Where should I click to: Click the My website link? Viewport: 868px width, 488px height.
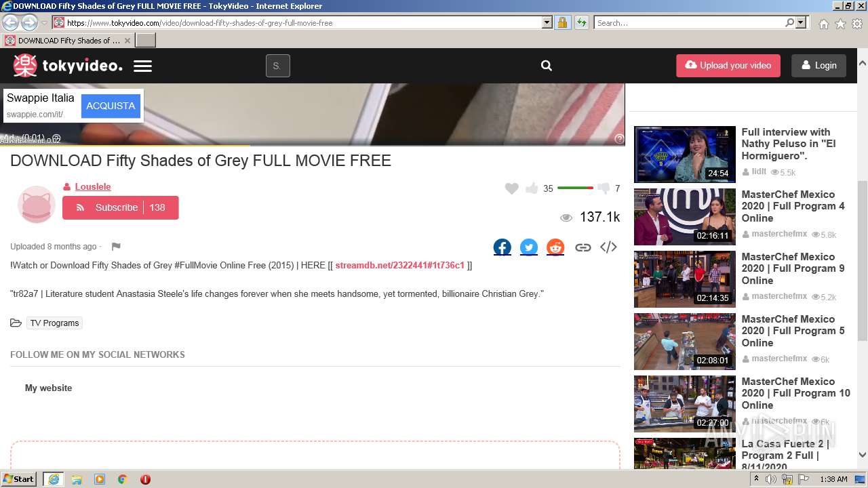[48, 388]
